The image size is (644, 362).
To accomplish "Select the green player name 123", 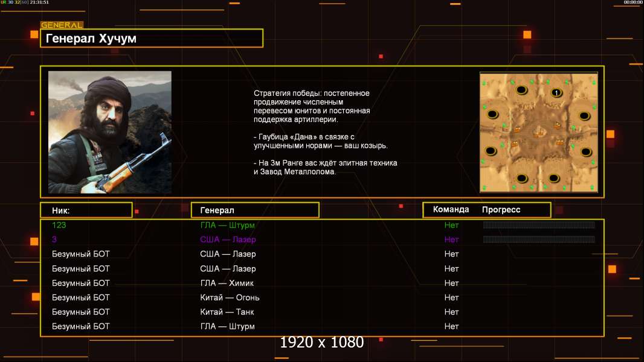I will coord(59,225).
